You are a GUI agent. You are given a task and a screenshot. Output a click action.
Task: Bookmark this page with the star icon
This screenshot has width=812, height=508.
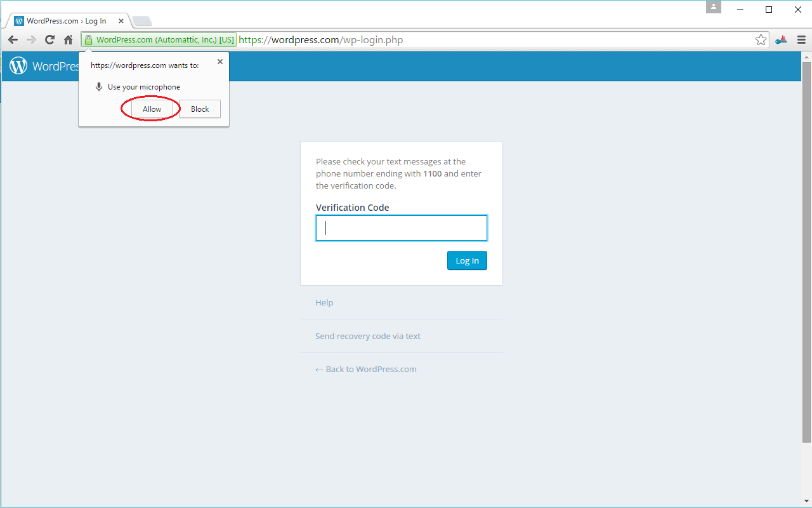761,40
